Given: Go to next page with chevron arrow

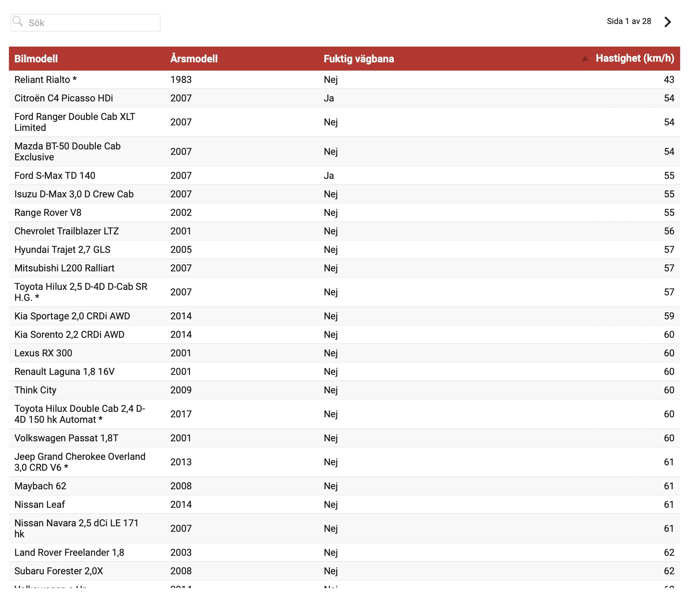Looking at the screenshot, I should [x=667, y=22].
